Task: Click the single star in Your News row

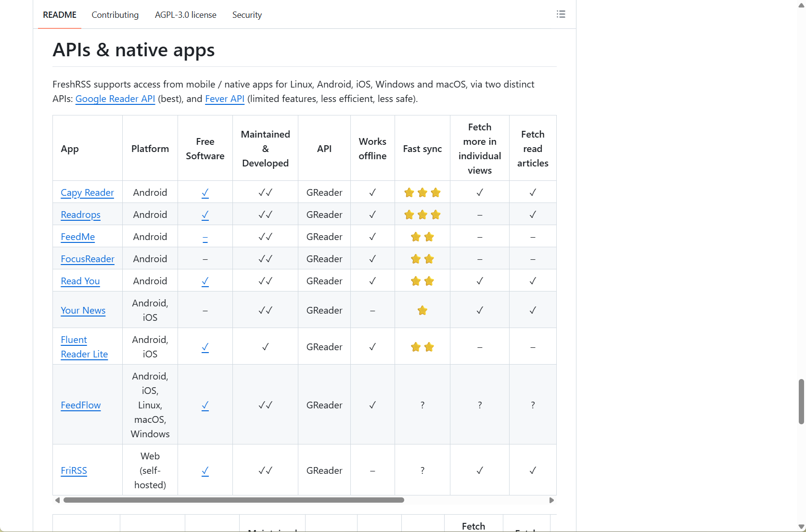Action: point(422,310)
